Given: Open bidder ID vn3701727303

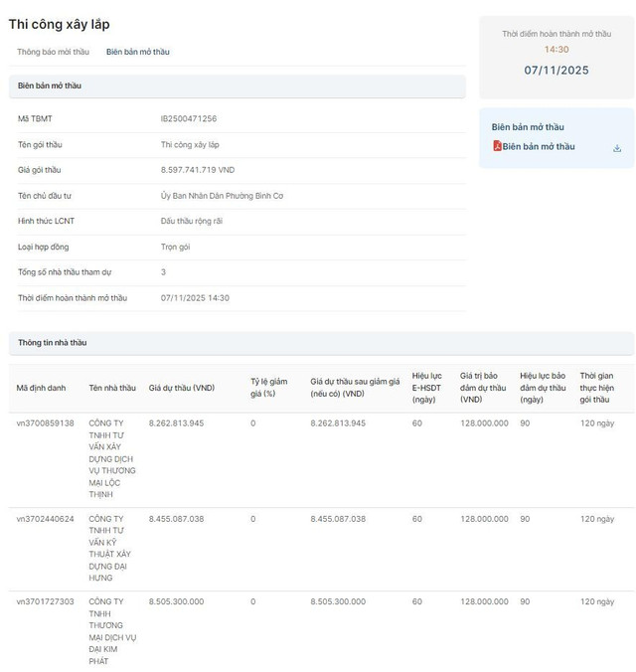Looking at the screenshot, I should 46,601.
